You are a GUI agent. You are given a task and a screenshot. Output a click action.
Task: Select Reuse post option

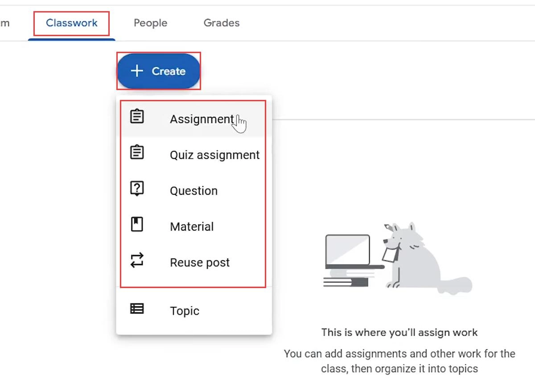[x=200, y=262]
